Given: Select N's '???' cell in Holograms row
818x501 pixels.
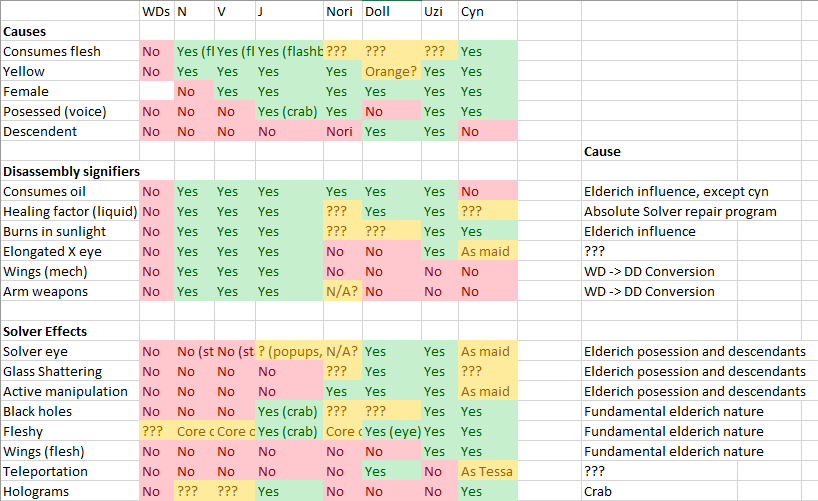Looking at the screenshot, I should (x=194, y=491).
